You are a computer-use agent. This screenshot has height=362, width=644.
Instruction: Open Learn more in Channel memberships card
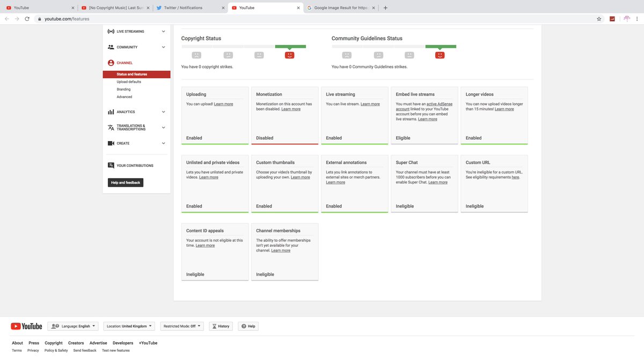[x=281, y=250]
